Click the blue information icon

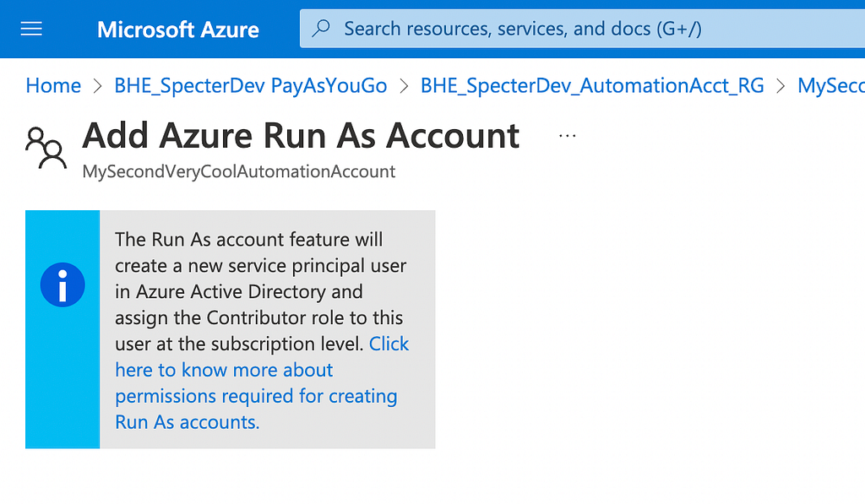click(x=63, y=285)
